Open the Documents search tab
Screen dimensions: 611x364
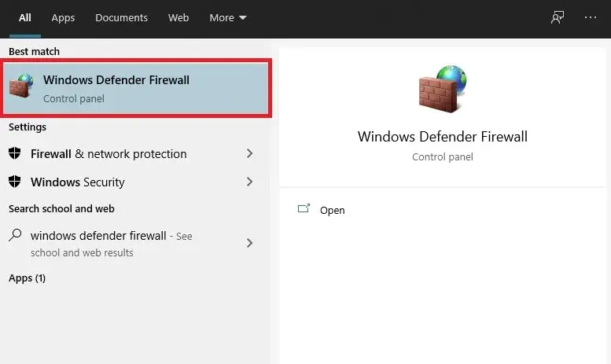121,18
